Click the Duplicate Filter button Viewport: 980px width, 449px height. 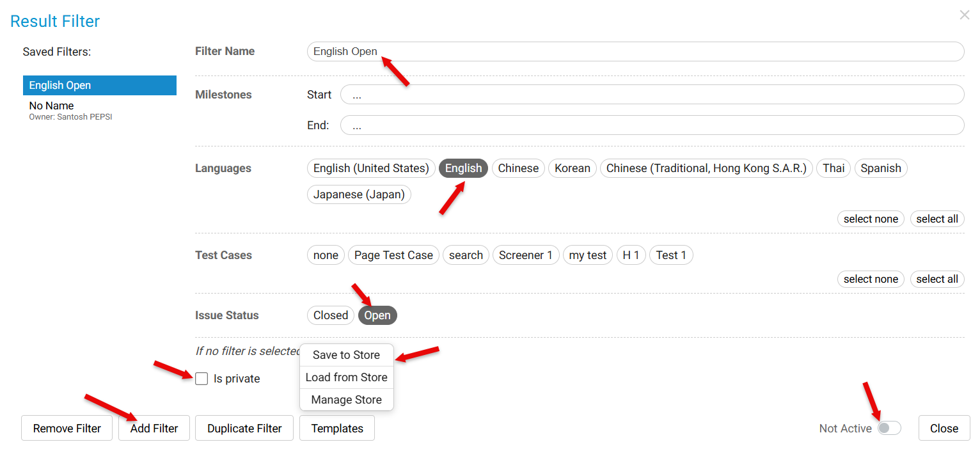[244, 429]
